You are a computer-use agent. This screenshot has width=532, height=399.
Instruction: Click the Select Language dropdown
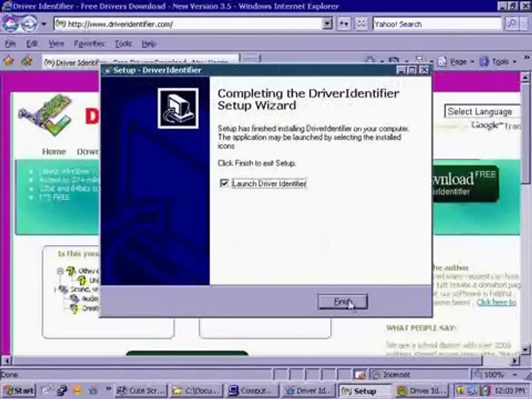pos(482,111)
